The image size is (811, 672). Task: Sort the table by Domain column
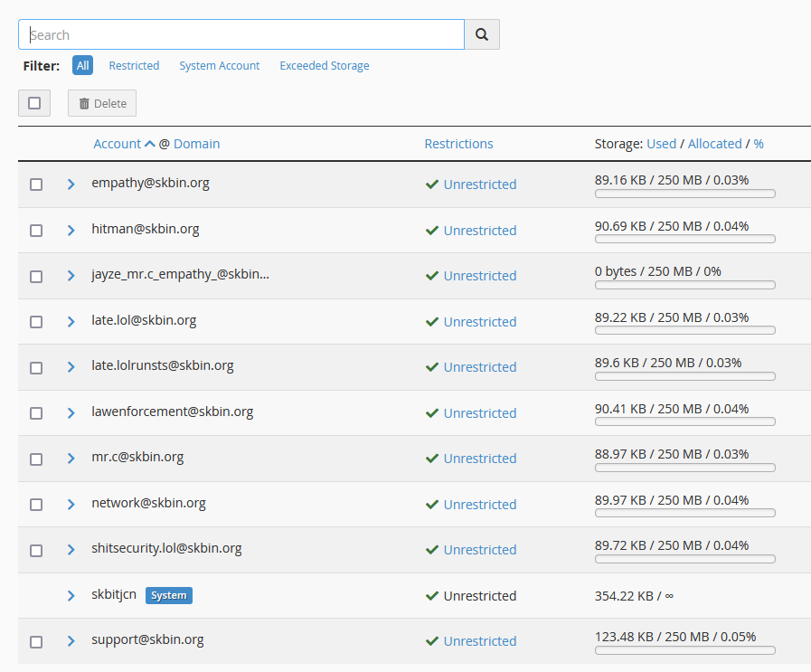(196, 144)
